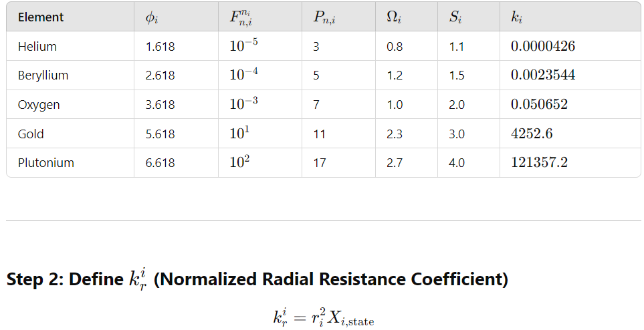Click Plutonium's Omega value 2.7
This screenshot has height=330, width=644.
tap(395, 162)
